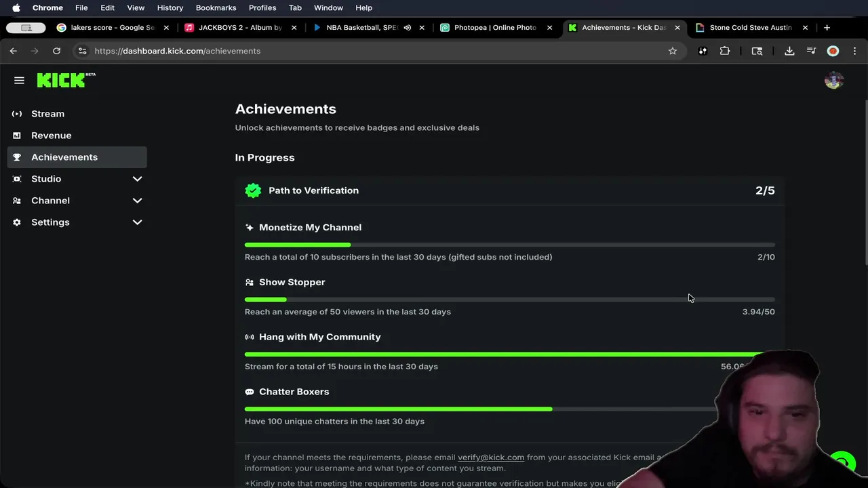This screenshot has width=868, height=488.
Task: Open the Revenue sidebar page
Action: point(77,136)
